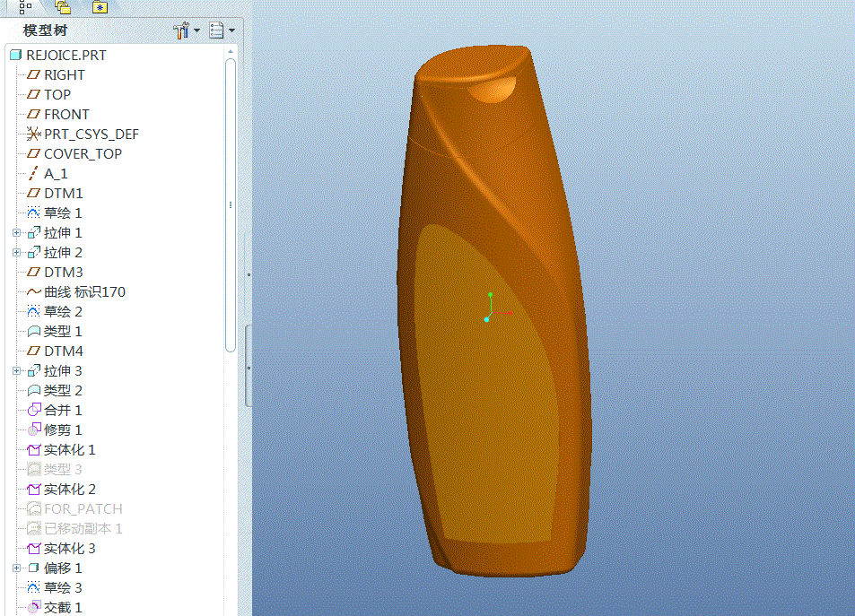Screen dimensions: 855x616
Task: Click the favorites tab icon
Action: (x=100, y=7)
